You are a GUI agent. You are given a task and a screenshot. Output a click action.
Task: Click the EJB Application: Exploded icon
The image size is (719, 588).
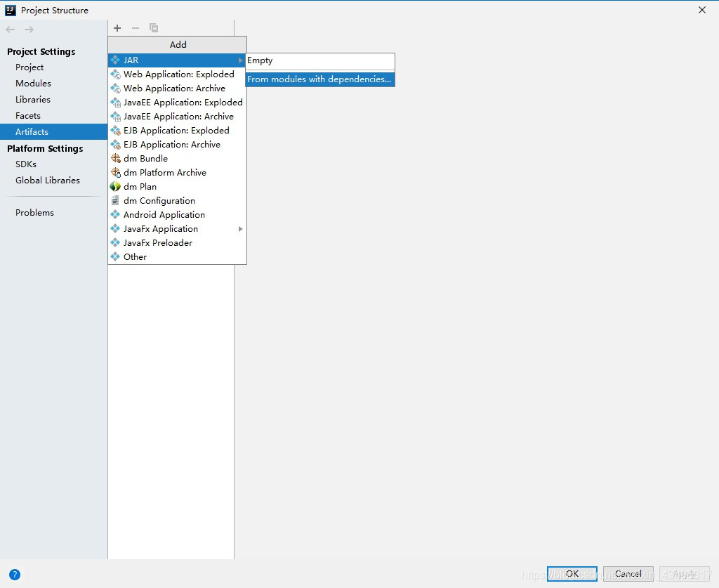116,131
